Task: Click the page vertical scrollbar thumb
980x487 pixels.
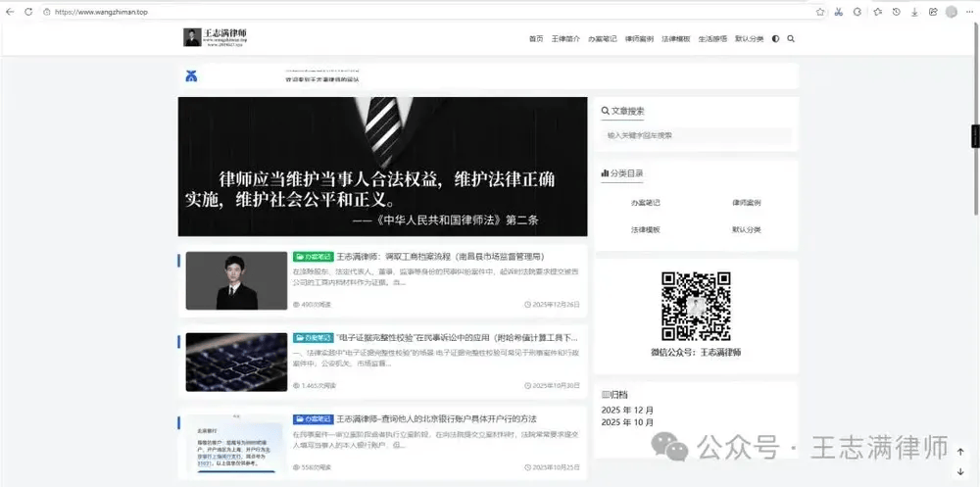Action: [976, 119]
